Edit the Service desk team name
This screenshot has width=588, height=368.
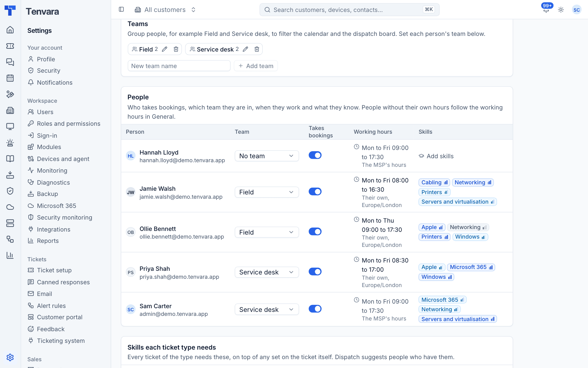[245, 49]
